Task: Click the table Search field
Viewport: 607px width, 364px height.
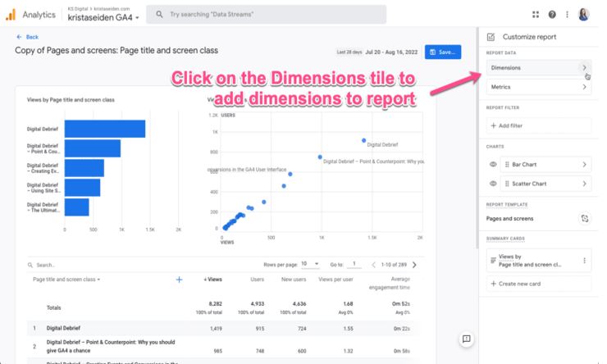Action: point(46,266)
